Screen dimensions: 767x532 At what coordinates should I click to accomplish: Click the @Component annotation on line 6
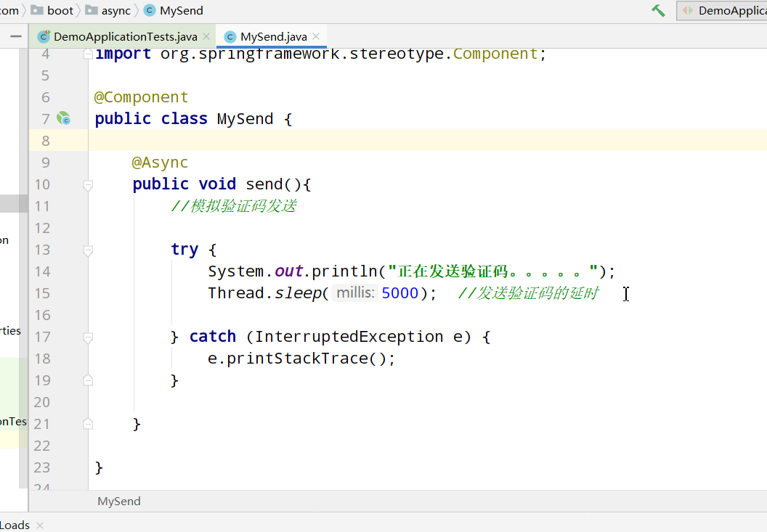[142, 97]
